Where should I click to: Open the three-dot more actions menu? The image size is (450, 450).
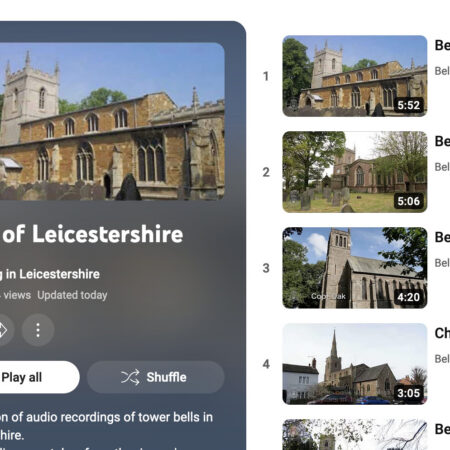(38, 330)
